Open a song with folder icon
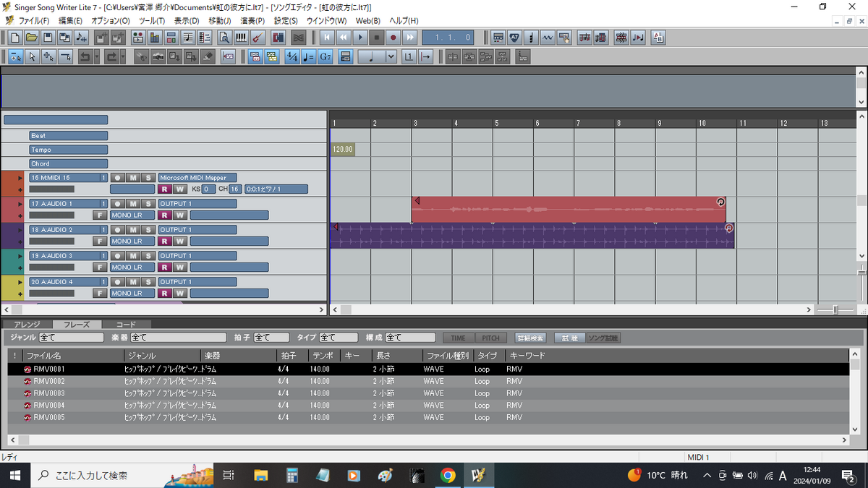Viewport: 868px width, 488px height. click(32, 37)
